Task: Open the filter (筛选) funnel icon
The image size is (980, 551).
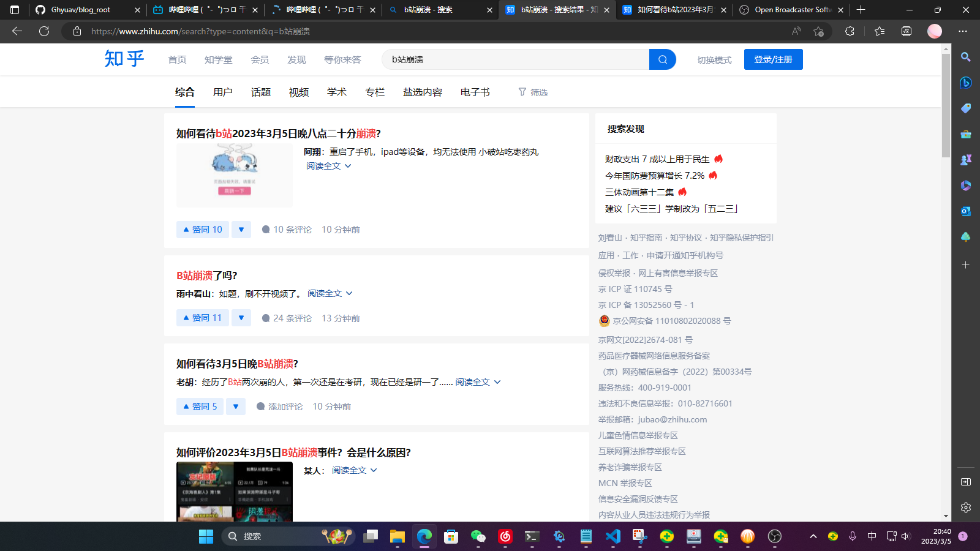Action: pyautogui.click(x=522, y=92)
